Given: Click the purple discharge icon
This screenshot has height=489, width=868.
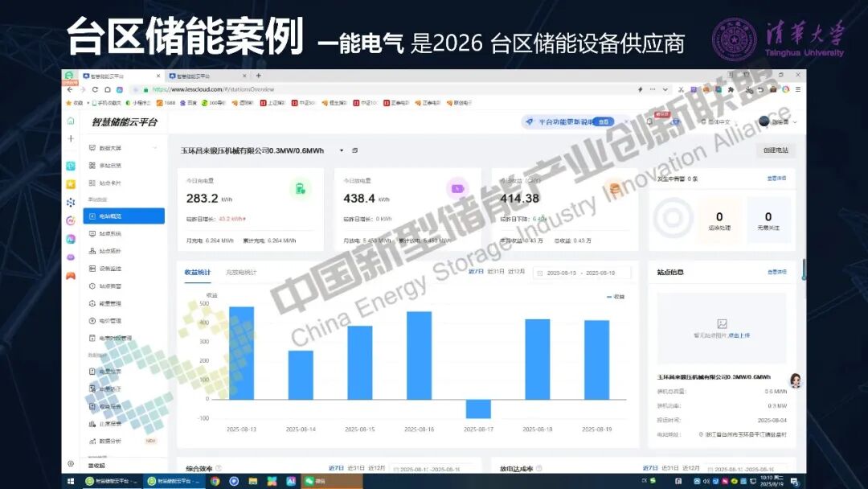Looking at the screenshot, I should [457, 189].
